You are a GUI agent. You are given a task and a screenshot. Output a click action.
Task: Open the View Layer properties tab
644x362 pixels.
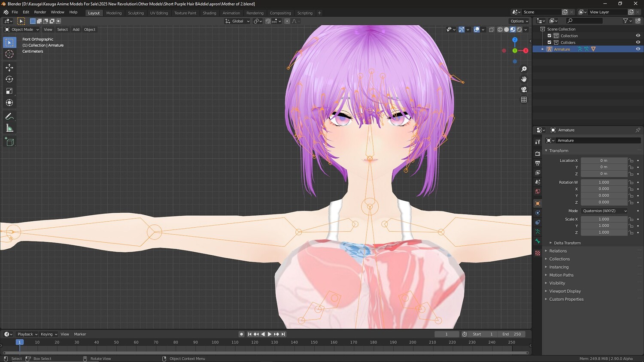point(538,172)
